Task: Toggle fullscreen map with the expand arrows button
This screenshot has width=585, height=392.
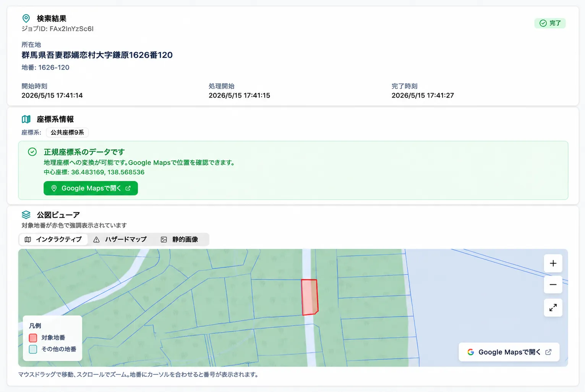Action: coord(553,307)
